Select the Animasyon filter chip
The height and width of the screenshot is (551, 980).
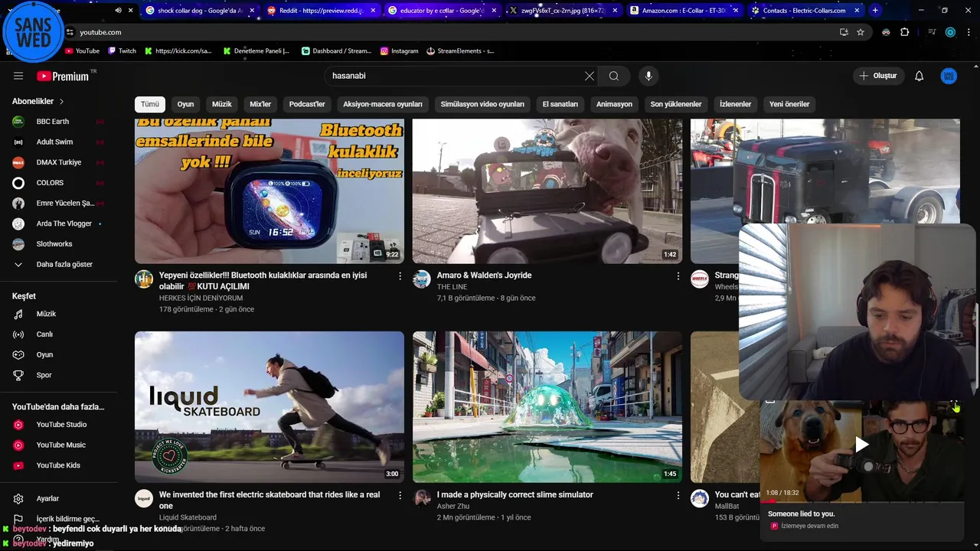point(615,104)
